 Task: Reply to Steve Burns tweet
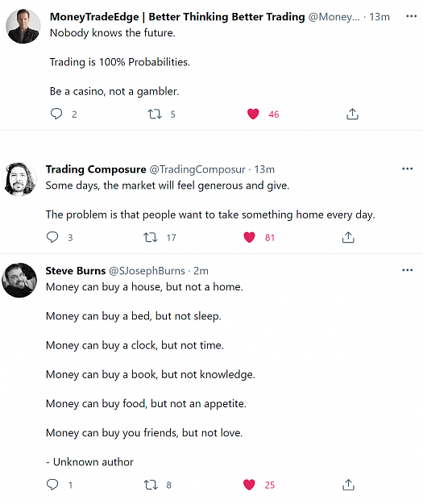(52, 485)
